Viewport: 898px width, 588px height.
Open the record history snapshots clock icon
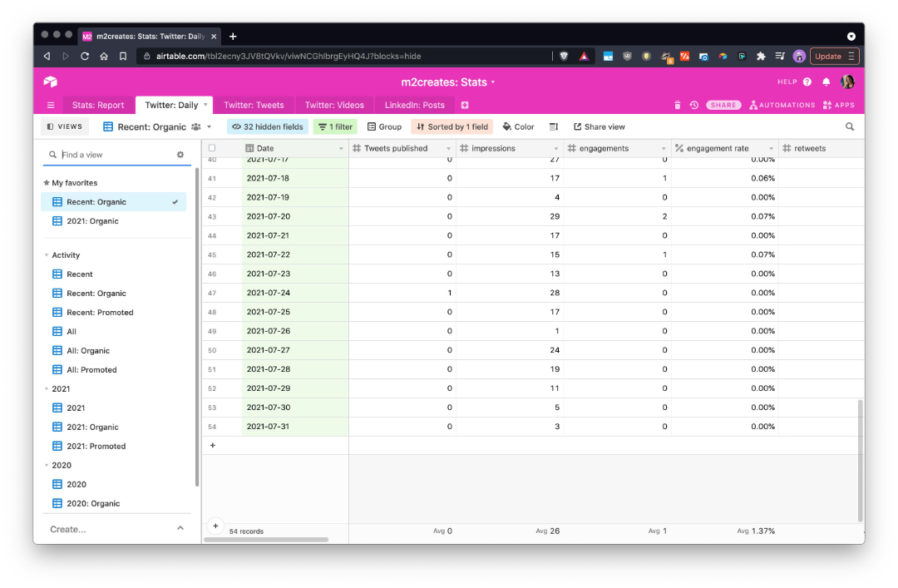click(x=694, y=104)
